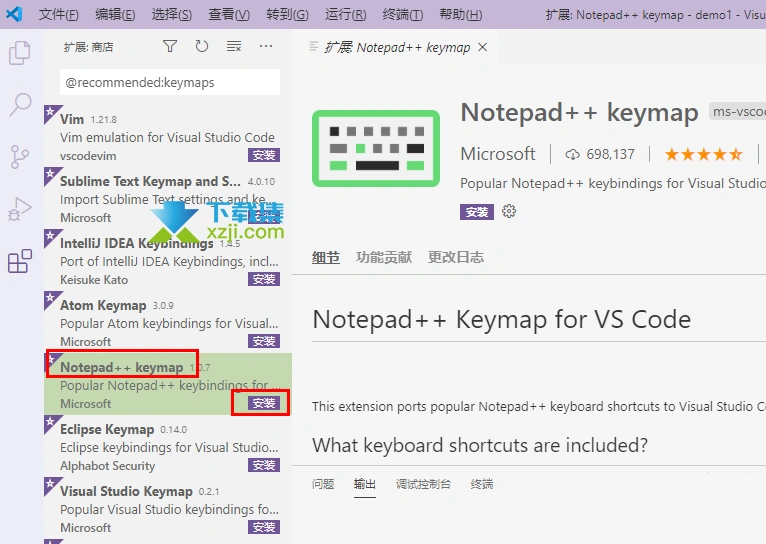Screen dimensions: 766x544
Task: Click the Notepad++ keymap keyboard logo
Action: (376, 148)
